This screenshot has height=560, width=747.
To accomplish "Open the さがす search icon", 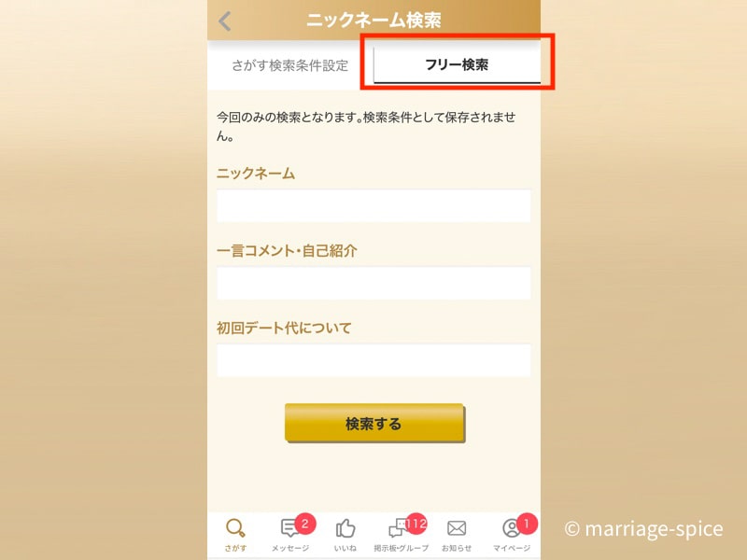I will click(x=235, y=528).
